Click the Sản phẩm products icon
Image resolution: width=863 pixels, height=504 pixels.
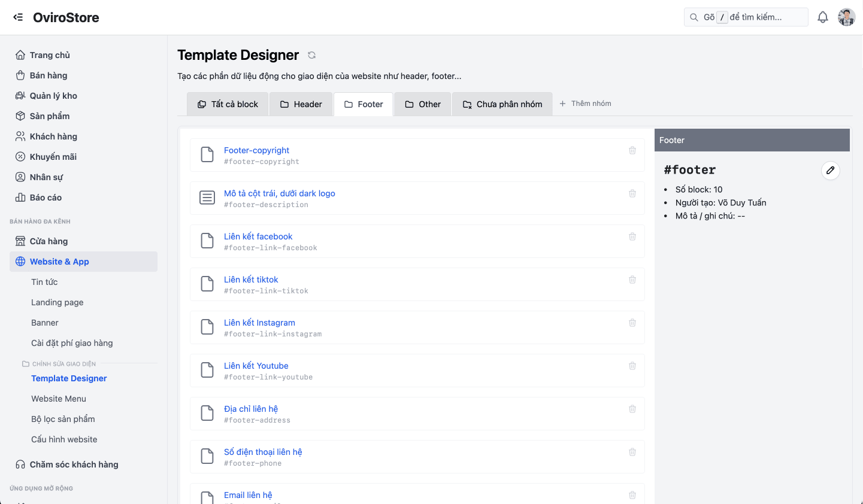pos(20,116)
